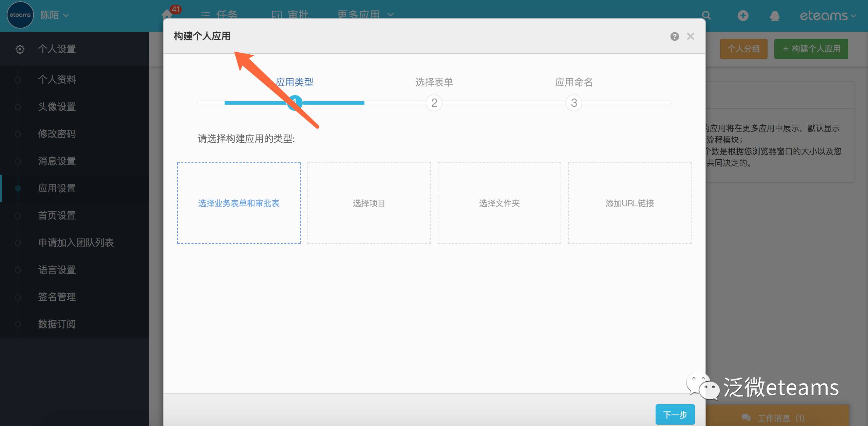The height and width of the screenshot is (426, 868).
Task: Click the home icon with 41 badge
Action: coord(167,15)
